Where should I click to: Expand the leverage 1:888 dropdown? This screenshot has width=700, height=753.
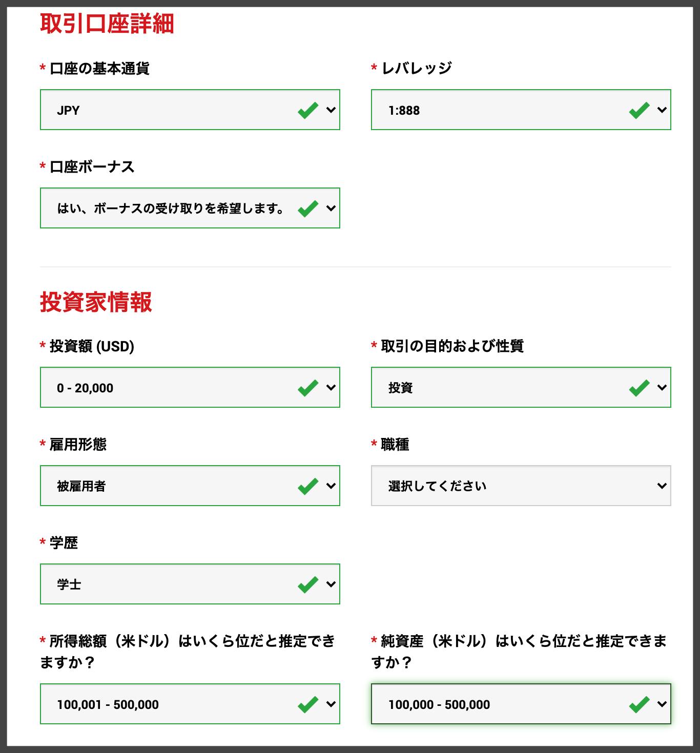[x=521, y=110]
